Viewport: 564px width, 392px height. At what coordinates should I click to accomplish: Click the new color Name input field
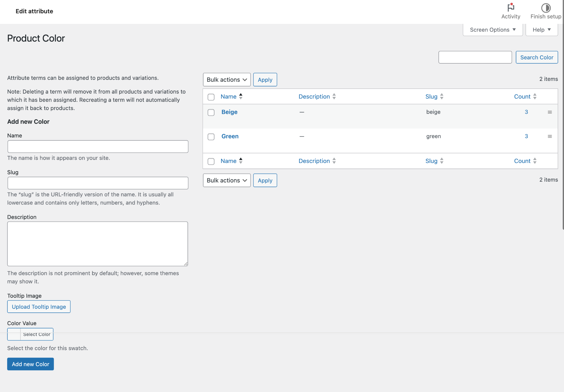98,146
